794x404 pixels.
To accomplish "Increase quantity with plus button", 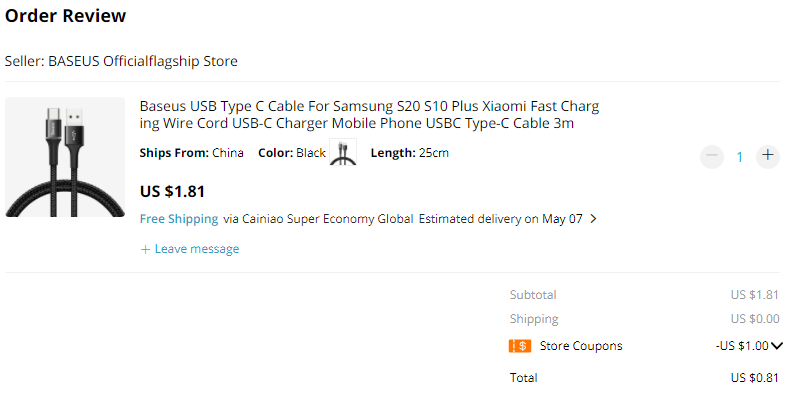I will click(768, 156).
